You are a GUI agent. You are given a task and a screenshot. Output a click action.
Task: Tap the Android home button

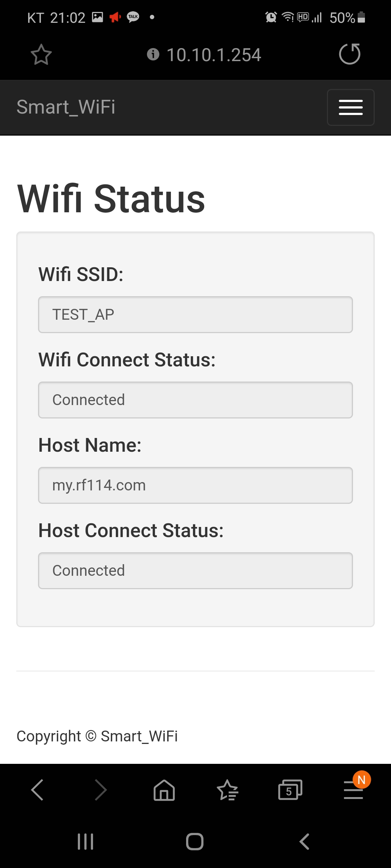tap(195, 842)
